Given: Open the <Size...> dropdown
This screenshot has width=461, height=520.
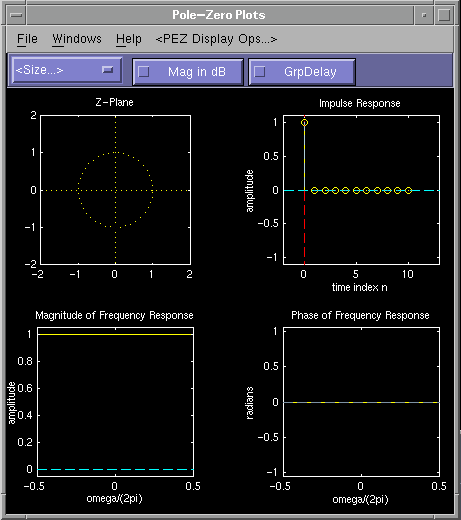Looking at the screenshot, I should (67, 70).
